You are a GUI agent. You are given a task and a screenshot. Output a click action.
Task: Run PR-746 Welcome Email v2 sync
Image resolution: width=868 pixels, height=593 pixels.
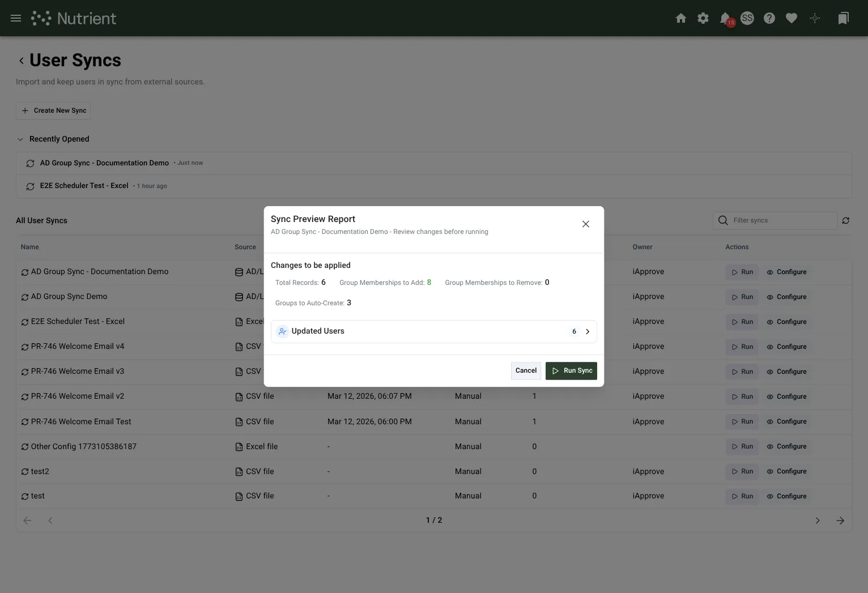[x=742, y=396]
